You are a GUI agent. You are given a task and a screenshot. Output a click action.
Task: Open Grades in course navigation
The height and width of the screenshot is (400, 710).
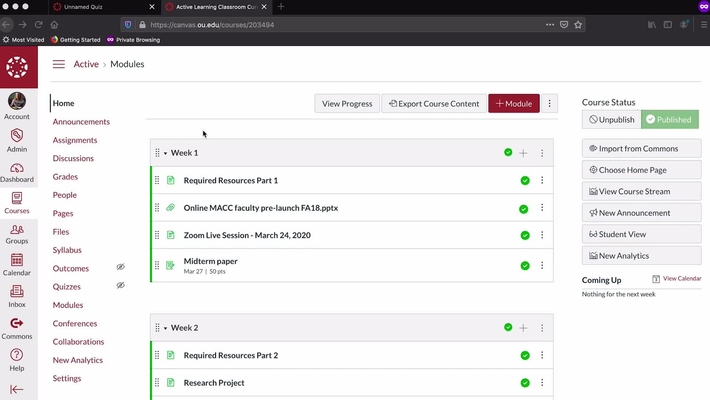(65, 177)
